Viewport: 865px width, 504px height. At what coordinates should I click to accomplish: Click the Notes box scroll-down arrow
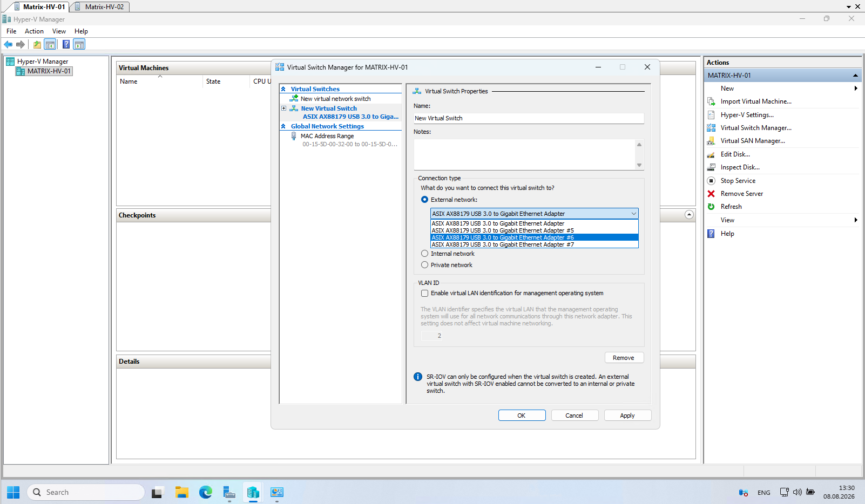tap(639, 165)
